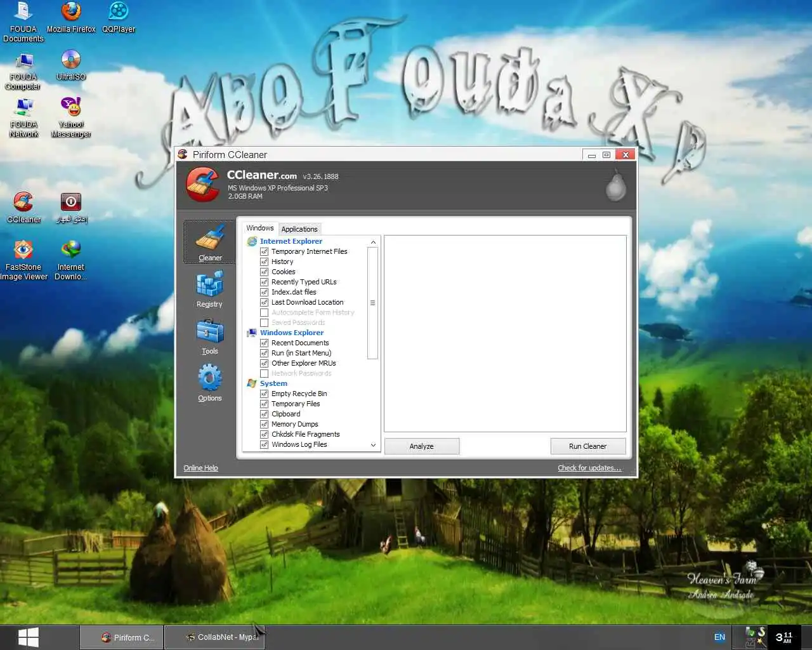Screen dimensions: 812x650
Task: Open the Cleaner section in the sidebar
Action: (x=209, y=242)
